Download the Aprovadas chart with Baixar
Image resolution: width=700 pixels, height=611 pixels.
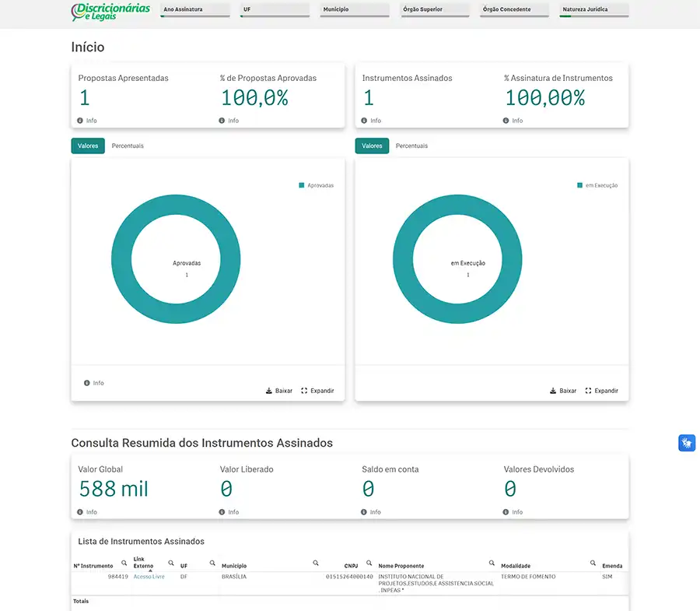click(279, 391)
